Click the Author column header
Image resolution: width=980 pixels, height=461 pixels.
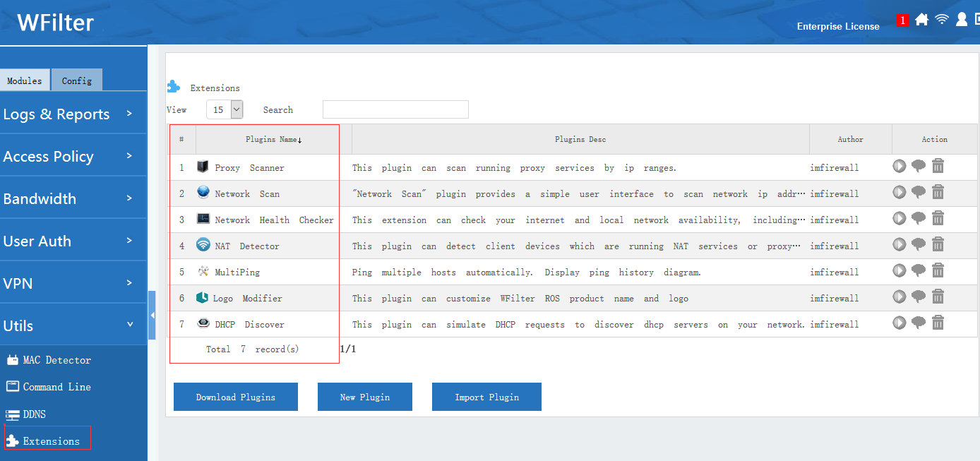(851, 139)
